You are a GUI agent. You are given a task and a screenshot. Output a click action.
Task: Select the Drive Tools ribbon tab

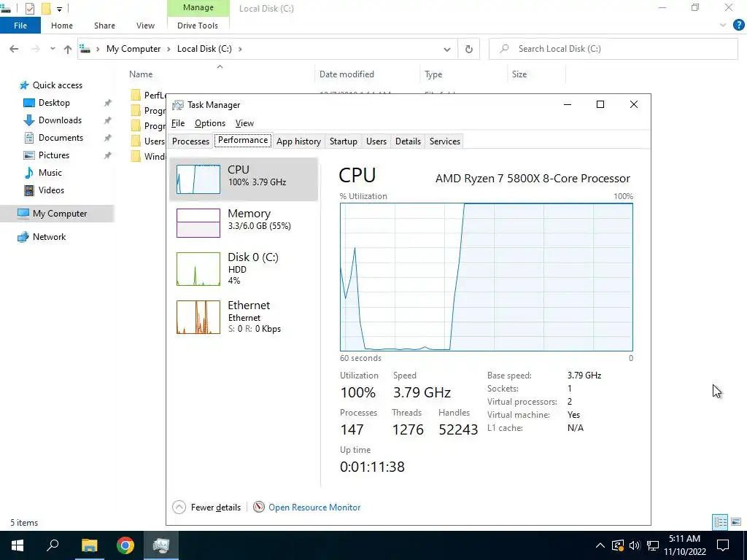[x=198, y=26]
